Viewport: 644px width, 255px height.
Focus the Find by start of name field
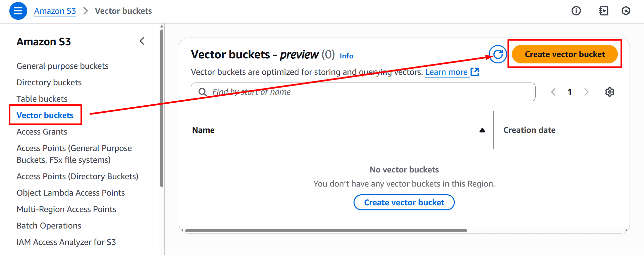(369, 92)
